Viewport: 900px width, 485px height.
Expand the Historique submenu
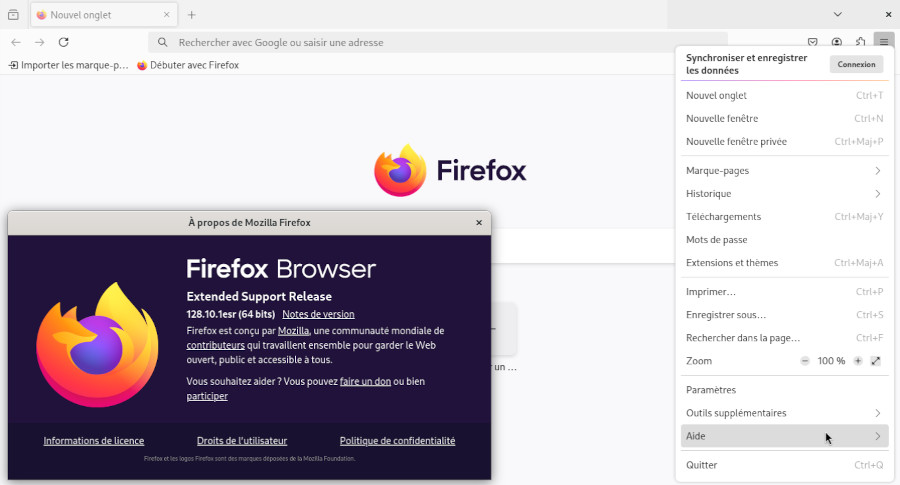point(785,193)
